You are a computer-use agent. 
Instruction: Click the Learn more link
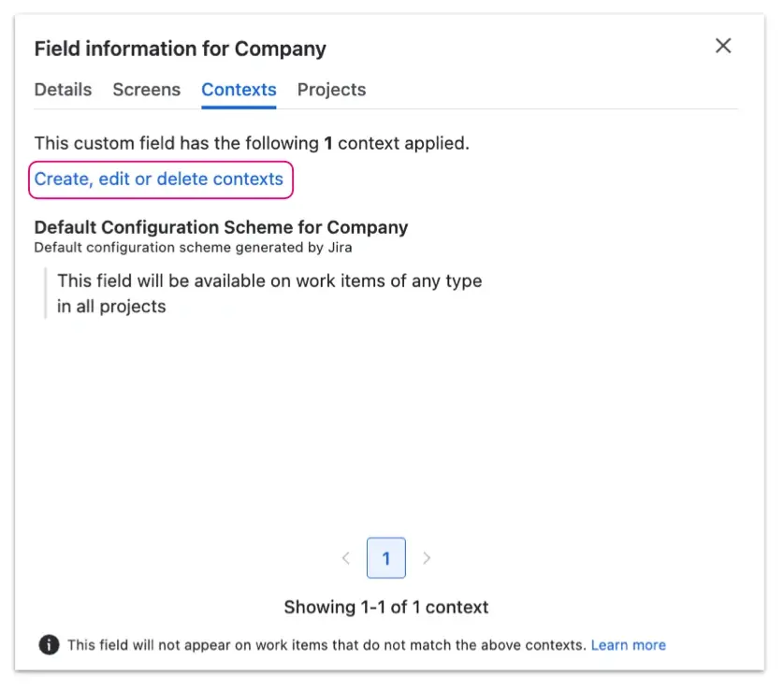pos(629,644)
